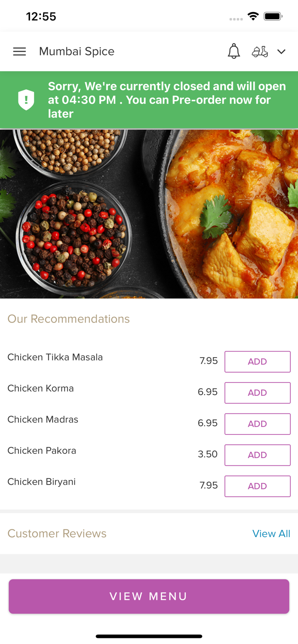Viewport: 298px width, 644px height.
Task: Tap the green closed-notice banner text
Action: pyautogui.click(x=167, y=100)
